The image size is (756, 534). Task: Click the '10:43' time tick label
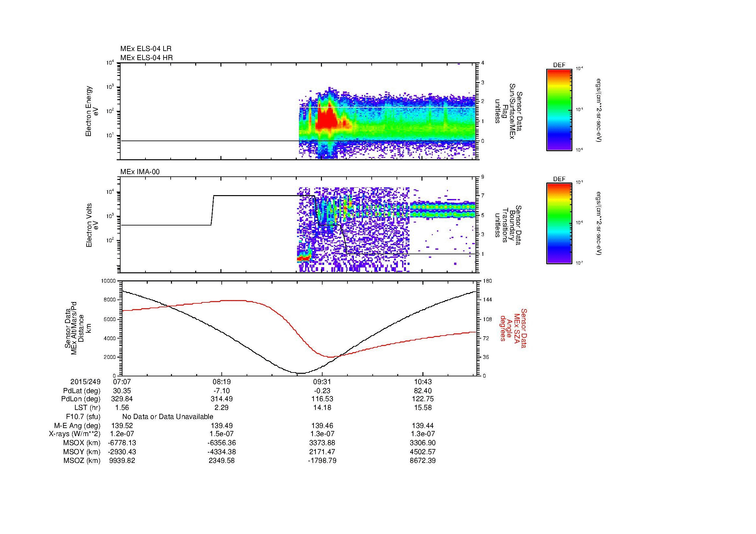(423, 382)
